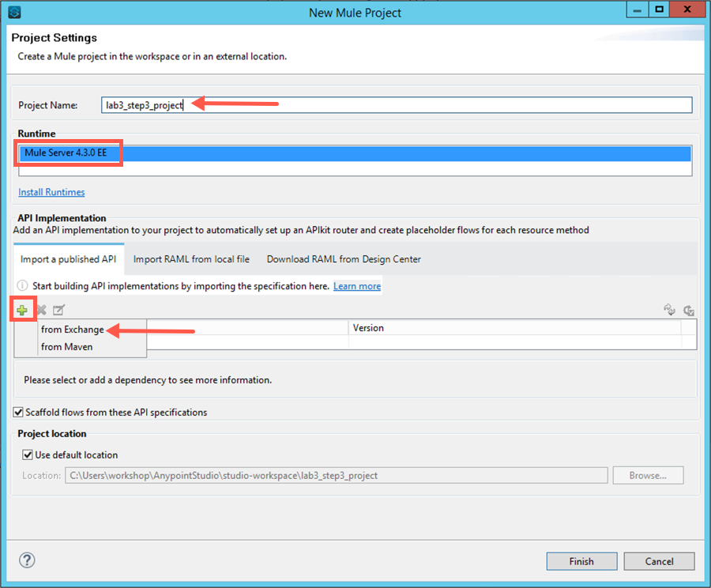The width and height of the screenshot is (711, 588).
Task: Switch to Import a published API tab
Action: tap(69, 259)
